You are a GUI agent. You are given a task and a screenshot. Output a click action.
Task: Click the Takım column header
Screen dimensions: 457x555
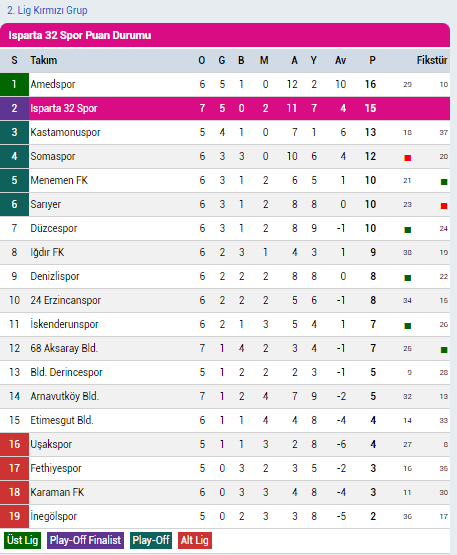pyautogui.click(x=44, y=61)
